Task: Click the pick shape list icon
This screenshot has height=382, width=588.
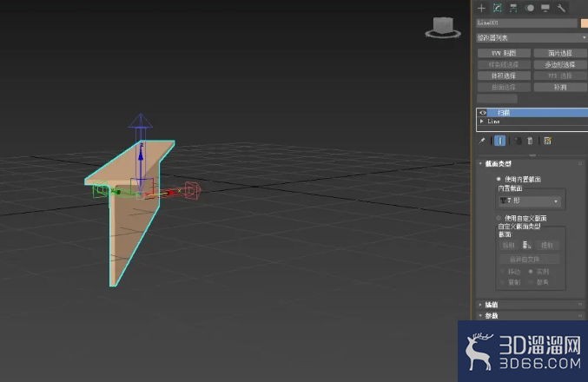Action: coord(527,245)
